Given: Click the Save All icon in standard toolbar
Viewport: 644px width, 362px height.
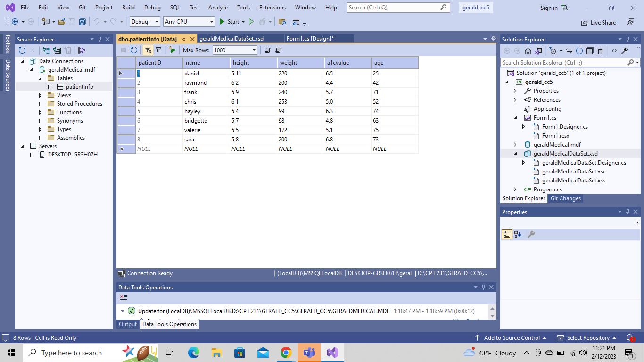Looking at the screenshot, I should click(82, 21).
